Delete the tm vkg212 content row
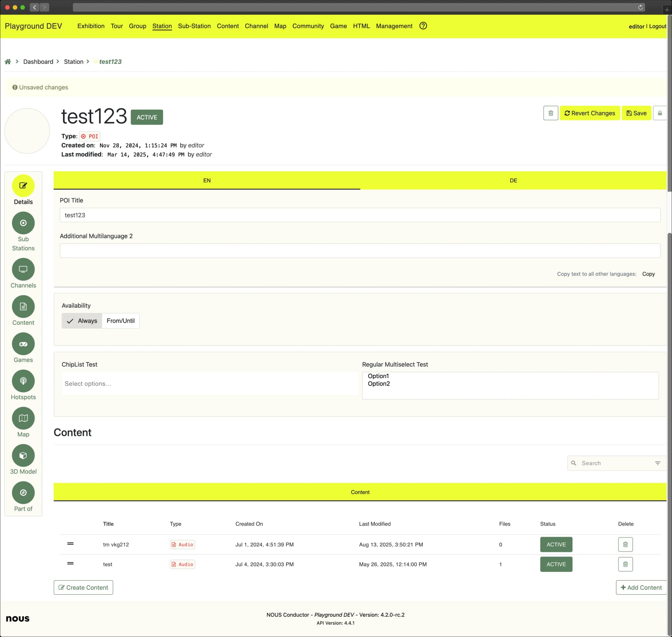672x637 pixels. point(625,545)
